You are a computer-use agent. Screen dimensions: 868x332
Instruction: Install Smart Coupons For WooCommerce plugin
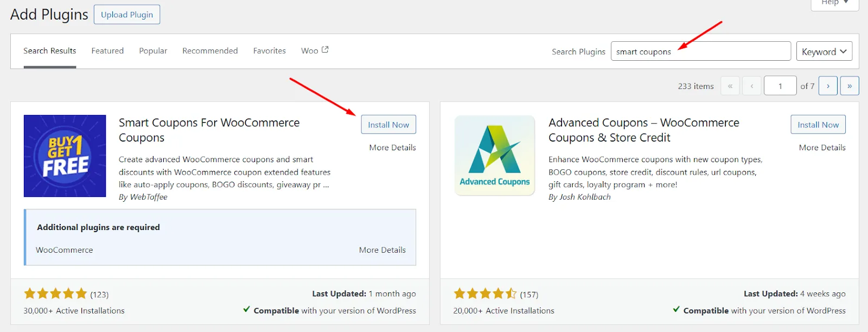(388, 125)
